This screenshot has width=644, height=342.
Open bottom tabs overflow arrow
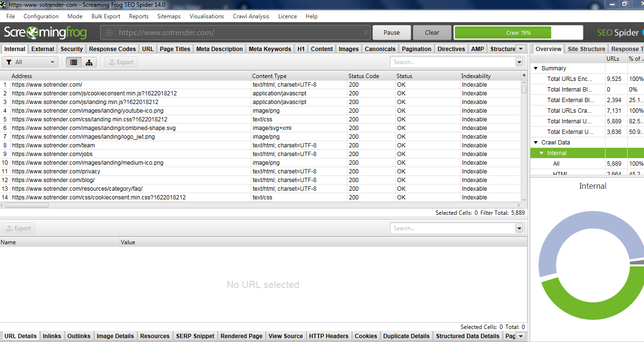pos(520,336)
